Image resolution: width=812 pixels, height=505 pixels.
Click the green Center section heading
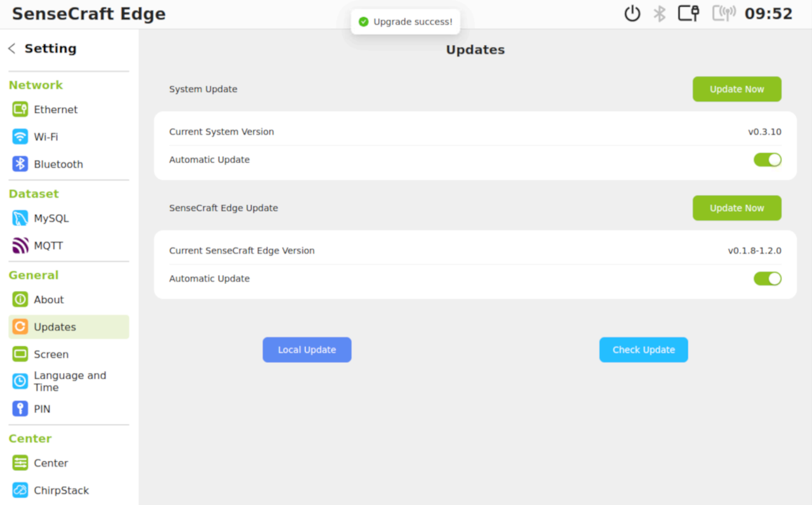click(30, 438)
